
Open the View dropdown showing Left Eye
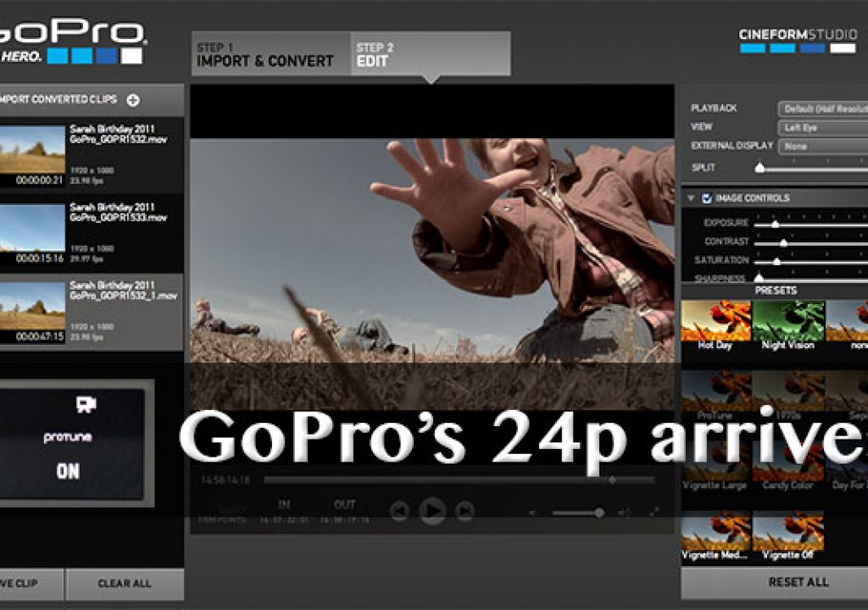pyautogui.click(x=823, y=127)
